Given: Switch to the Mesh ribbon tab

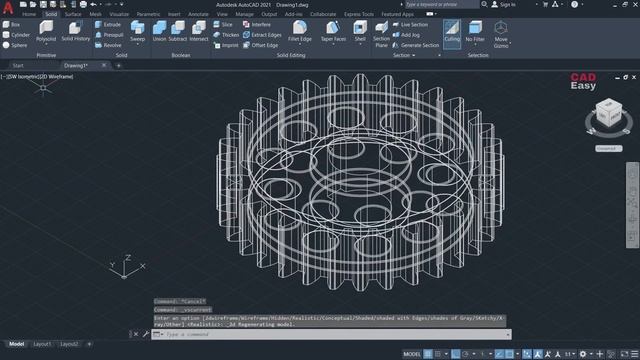Looking at the screenshot, I should [x=95, y=14].
